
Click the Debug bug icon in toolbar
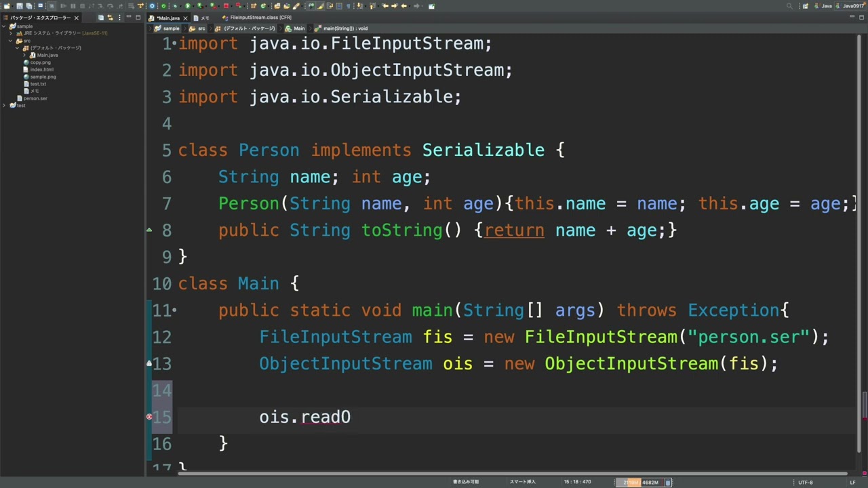coord(176,6)
